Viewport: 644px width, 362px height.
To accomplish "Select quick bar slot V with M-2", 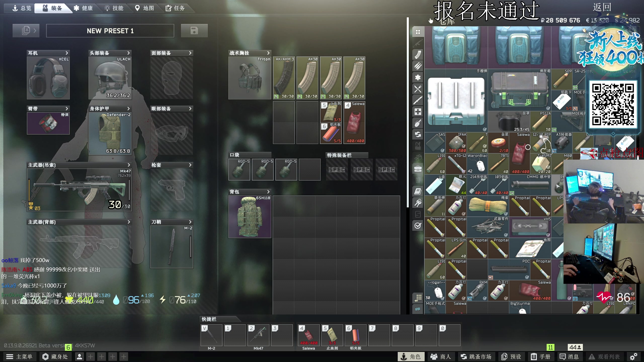I will coord(211,335).
